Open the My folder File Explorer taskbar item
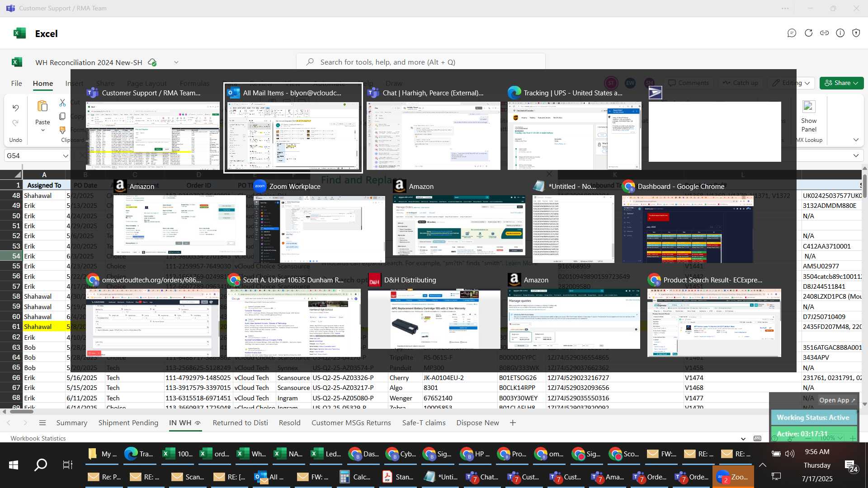This screenshot has height=488, width=868. pos(102,454)
